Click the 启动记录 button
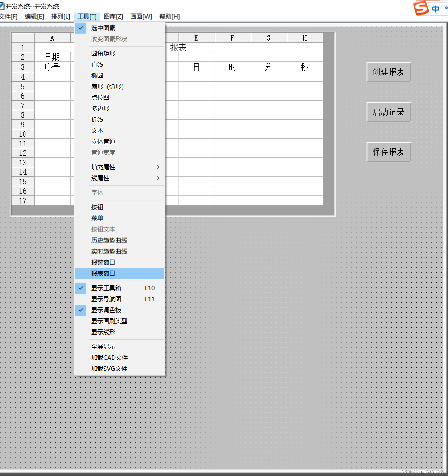 coord(389,112)
